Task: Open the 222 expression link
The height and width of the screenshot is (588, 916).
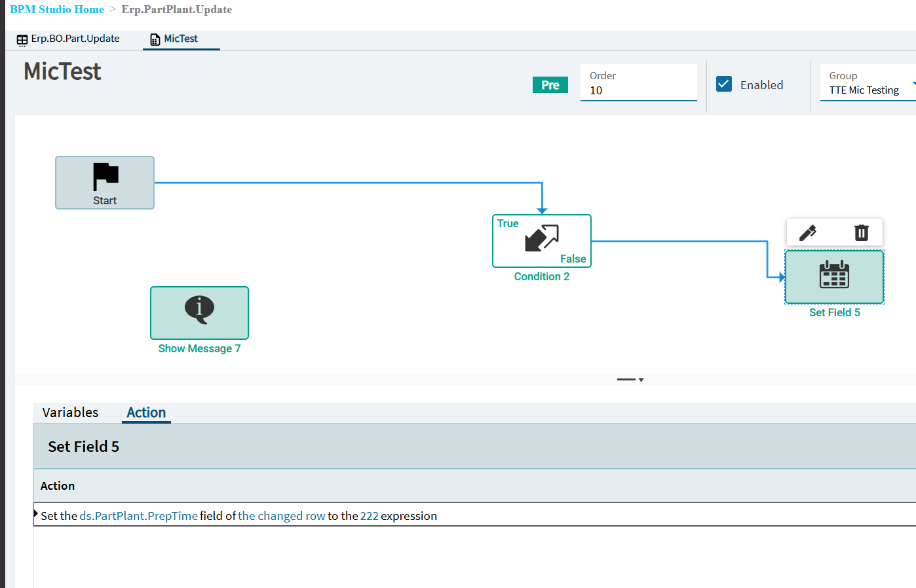Action: (370, 516)
